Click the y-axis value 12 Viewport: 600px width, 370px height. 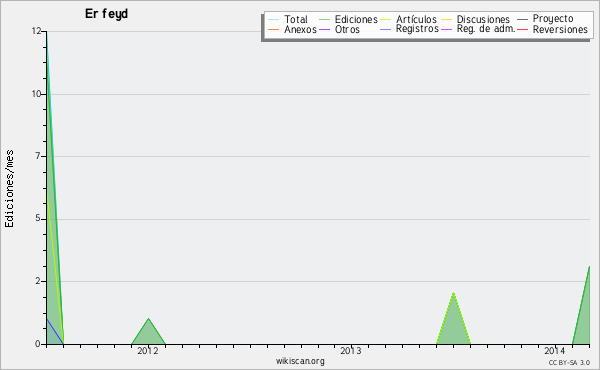[36, 31]
